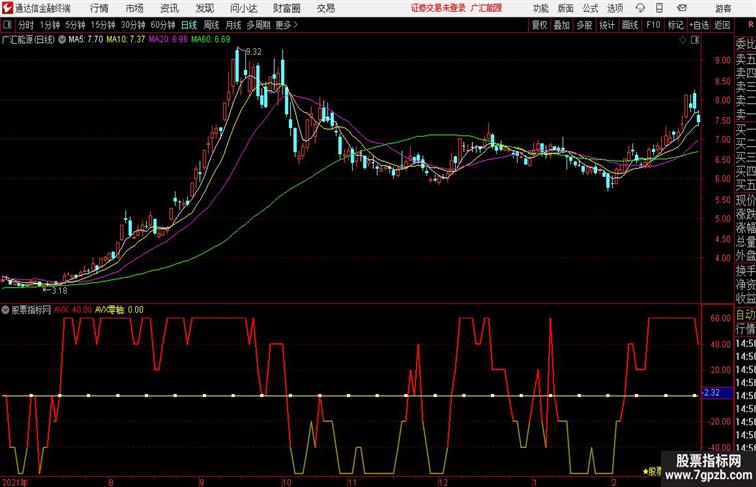Open the mail envelope icon

coord(682,8)
